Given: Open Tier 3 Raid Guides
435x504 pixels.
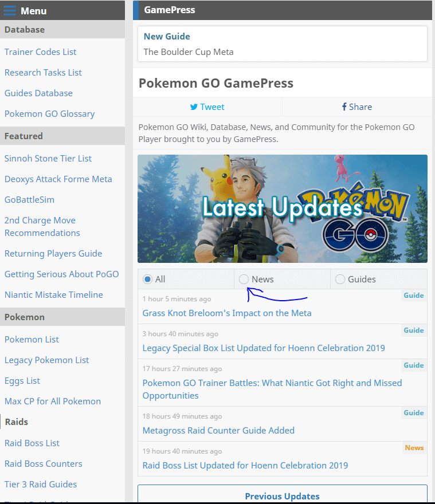Looking at the screenshot, I should 41,484.
